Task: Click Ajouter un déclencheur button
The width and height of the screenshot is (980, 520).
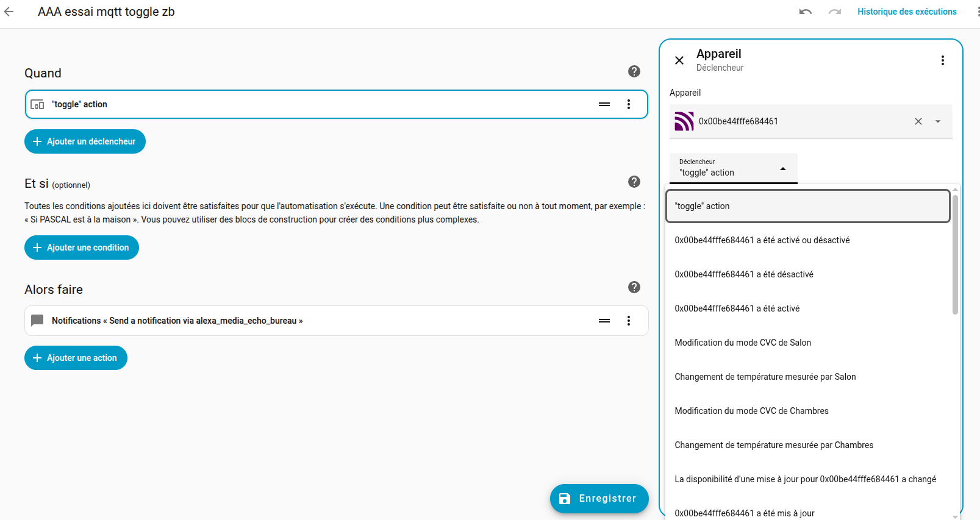Action: pyautogui.click(x=85, y=141)
